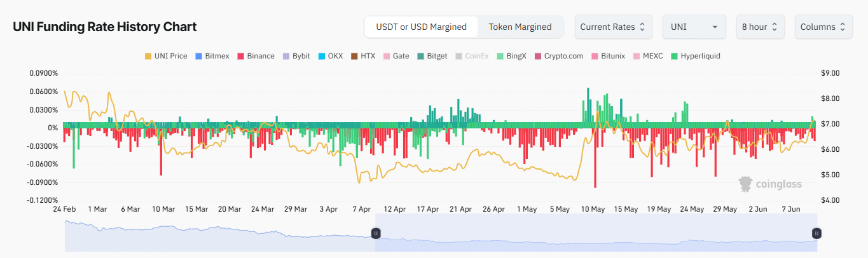This screenshot has width=868, height=258.
Task: Toggle UNI Price legend series
Action: [x=167, y=56]
